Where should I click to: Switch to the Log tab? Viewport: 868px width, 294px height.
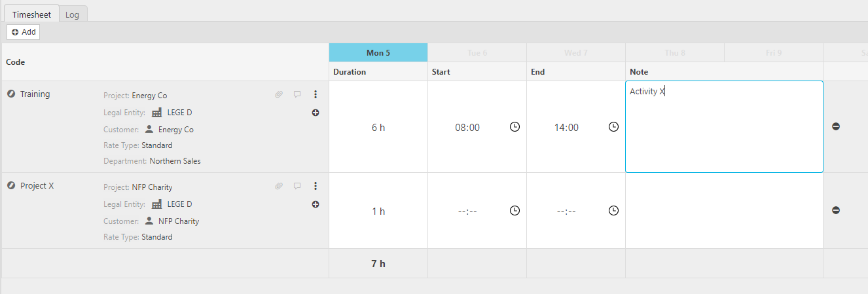(x=72, y=14)
